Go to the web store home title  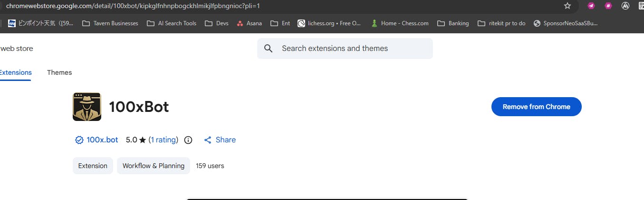[x=17, y=49]
